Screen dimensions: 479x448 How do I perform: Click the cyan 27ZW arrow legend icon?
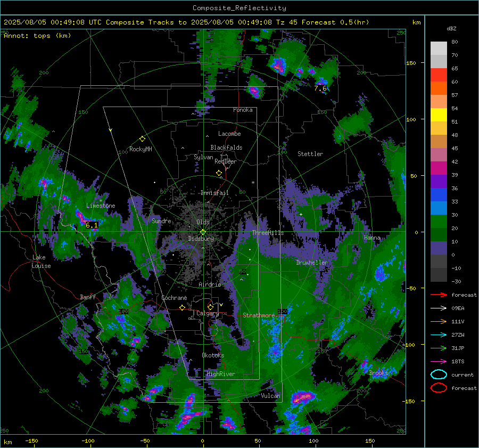439,335
